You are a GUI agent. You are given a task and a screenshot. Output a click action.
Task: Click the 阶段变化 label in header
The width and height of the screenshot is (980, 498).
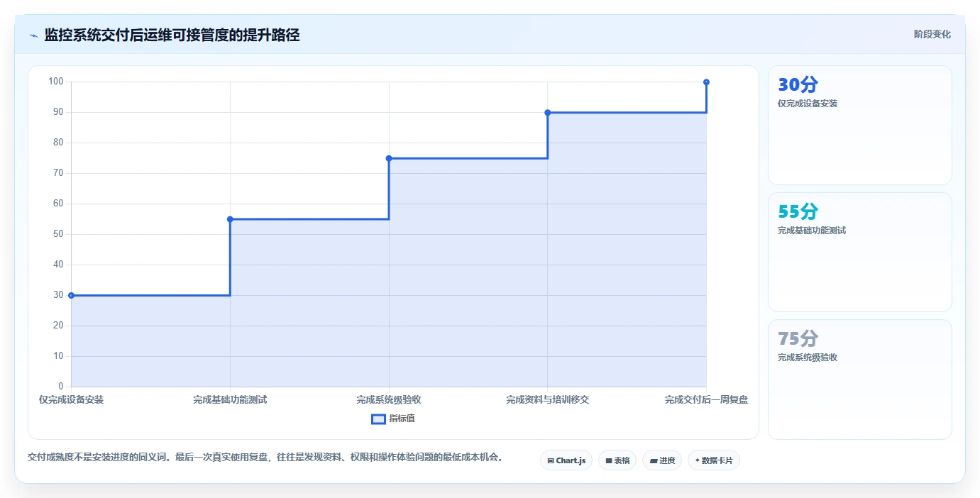pos(932,34)
